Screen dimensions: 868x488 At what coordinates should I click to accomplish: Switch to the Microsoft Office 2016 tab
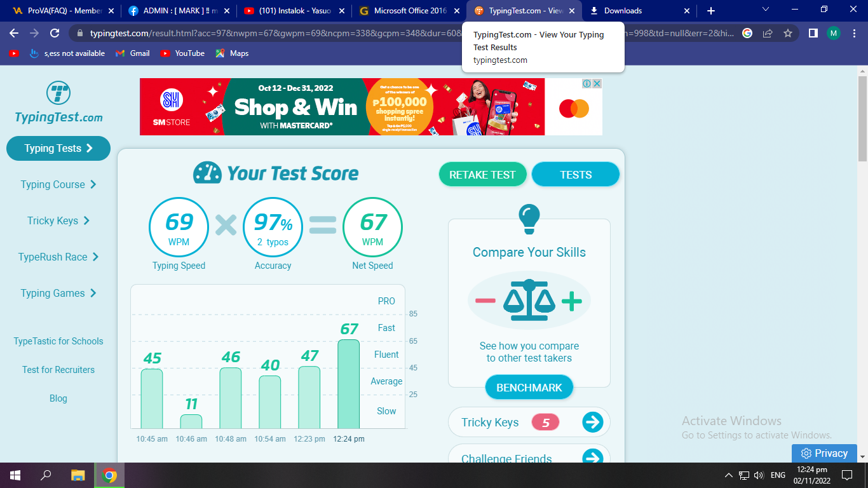click(410, 11)
